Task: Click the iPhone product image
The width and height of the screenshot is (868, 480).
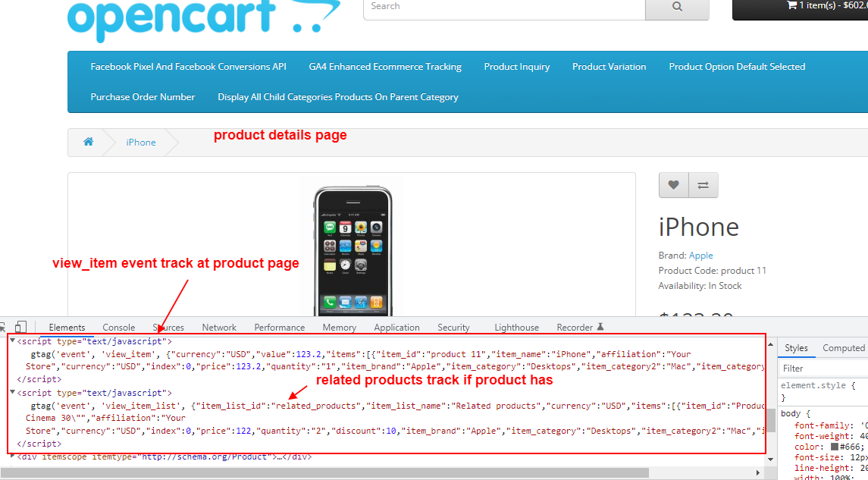Action: tap(353, 251)
